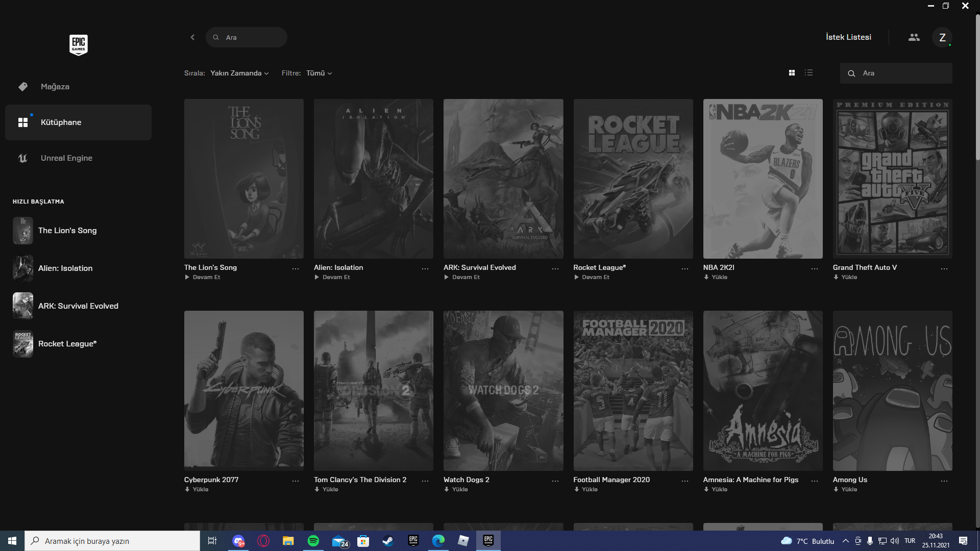Image resolution: width=980 pixels, height=551 pixels.
Task: Select the Kütüphane library tab
Action: [78, 122]
